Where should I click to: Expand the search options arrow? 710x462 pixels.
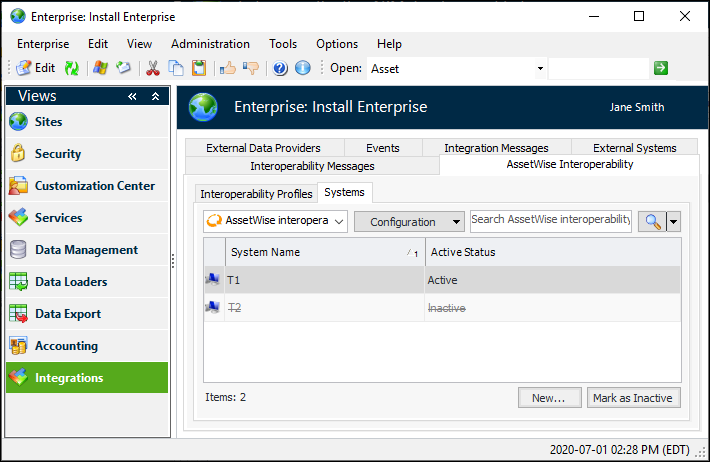click(674, 222)
